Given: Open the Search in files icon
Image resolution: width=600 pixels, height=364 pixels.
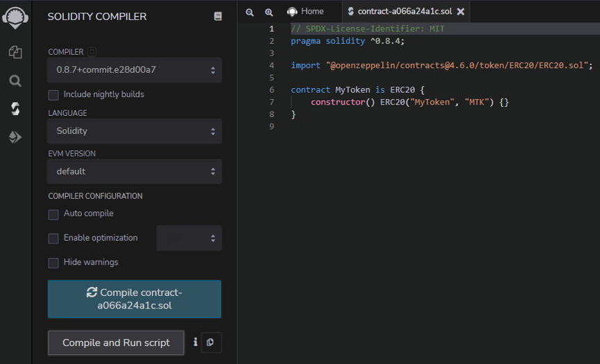Looking at the screenshot, I should coord(15,80).
